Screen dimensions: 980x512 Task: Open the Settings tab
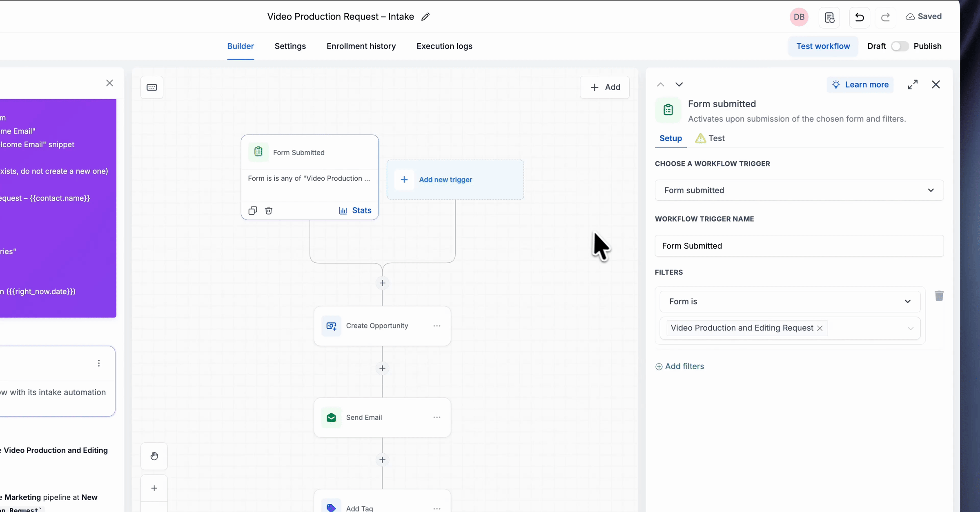(x=290, y=46)
